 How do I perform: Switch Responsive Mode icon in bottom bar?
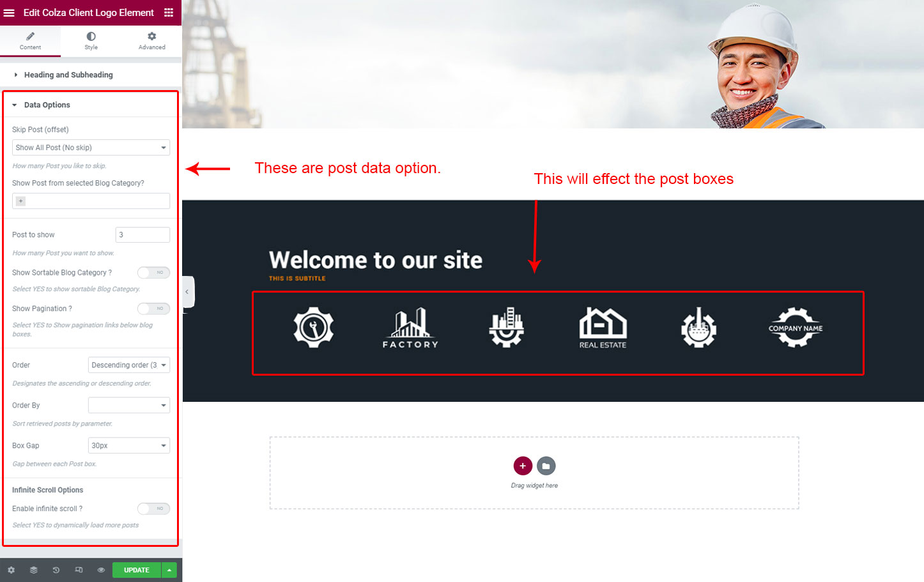point(79,570)
